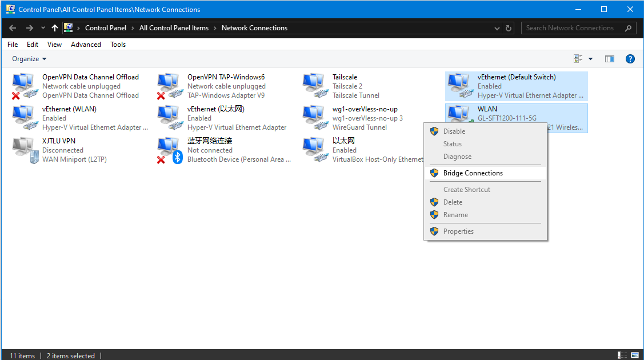Open the More view options arrow

click(x=591, y=59)
